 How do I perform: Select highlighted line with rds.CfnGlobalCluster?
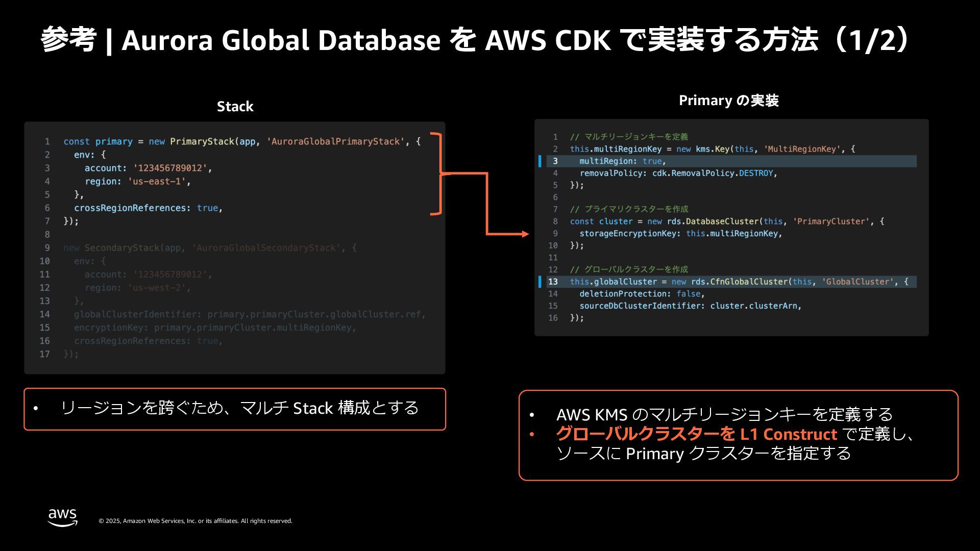731,282
